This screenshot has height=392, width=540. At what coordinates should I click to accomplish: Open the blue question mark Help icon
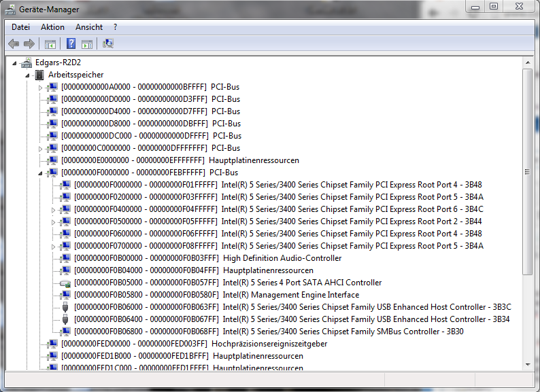(71, 43)
